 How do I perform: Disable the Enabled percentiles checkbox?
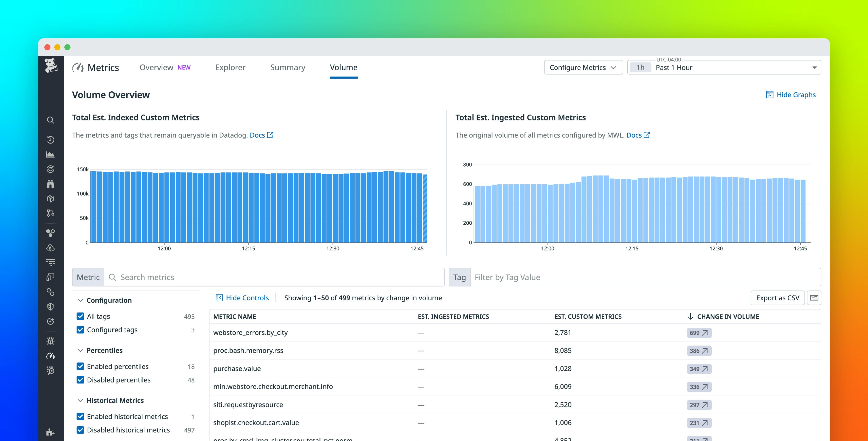tap(80, 367)
